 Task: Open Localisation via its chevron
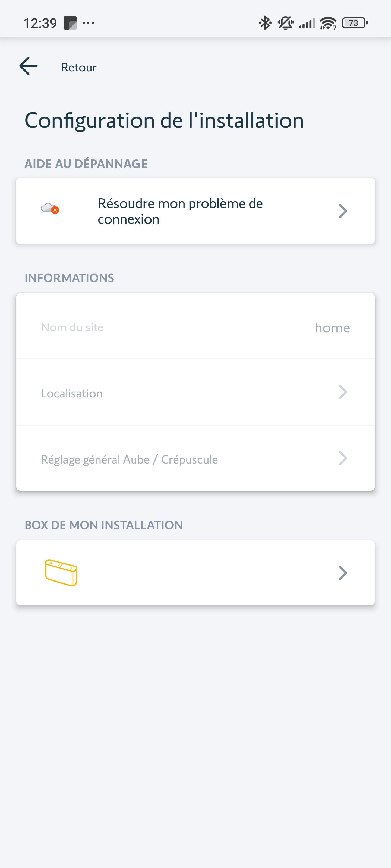pyautogui.click(x=343, y=392)
